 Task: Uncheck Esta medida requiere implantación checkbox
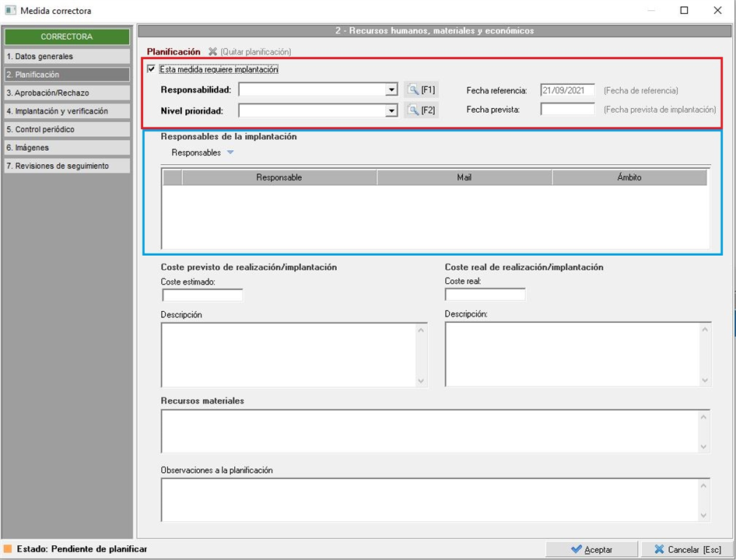(x=151, y=69)
